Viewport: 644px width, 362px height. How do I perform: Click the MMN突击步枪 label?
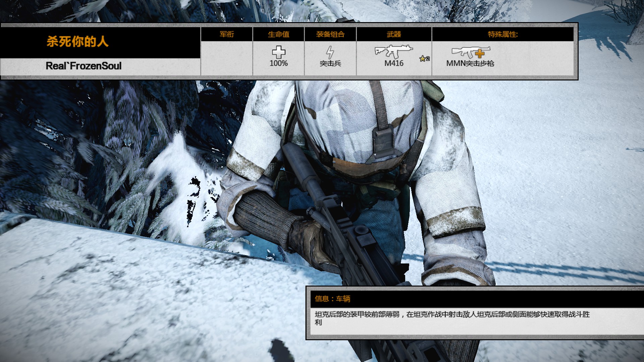pyautogui.click(x=470, y=63)
